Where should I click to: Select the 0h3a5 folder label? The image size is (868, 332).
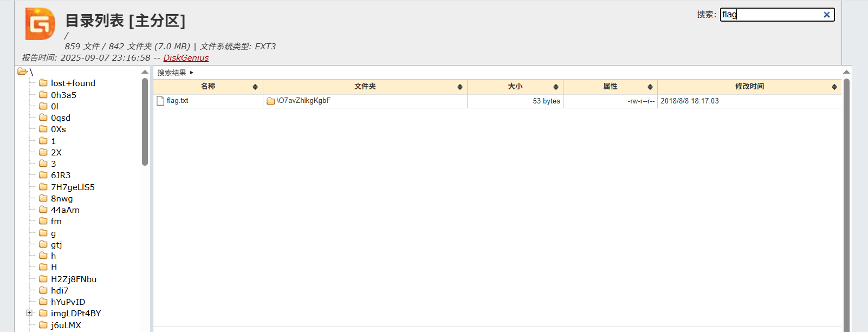point(63,95)
